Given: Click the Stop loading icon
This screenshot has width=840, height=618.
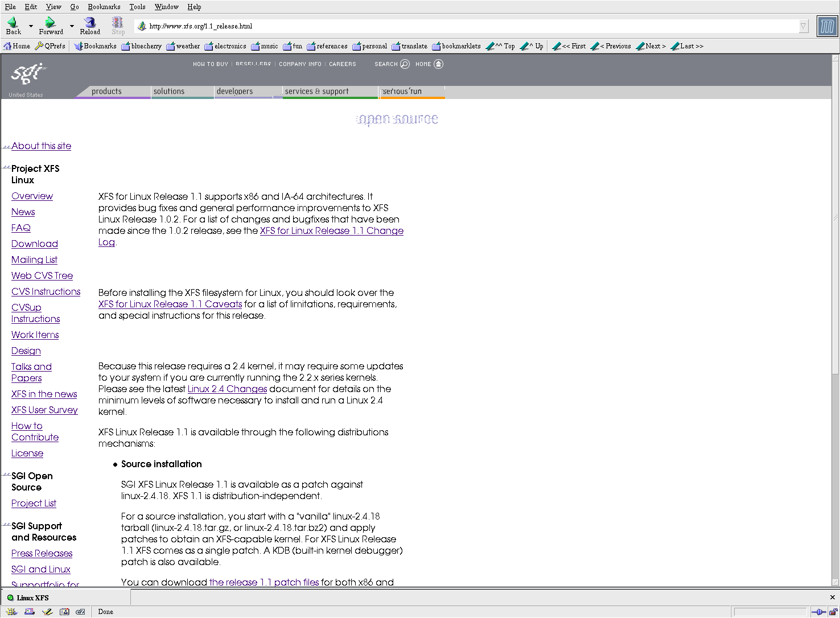Looking at the screenshot, I should tap(118, 23).
